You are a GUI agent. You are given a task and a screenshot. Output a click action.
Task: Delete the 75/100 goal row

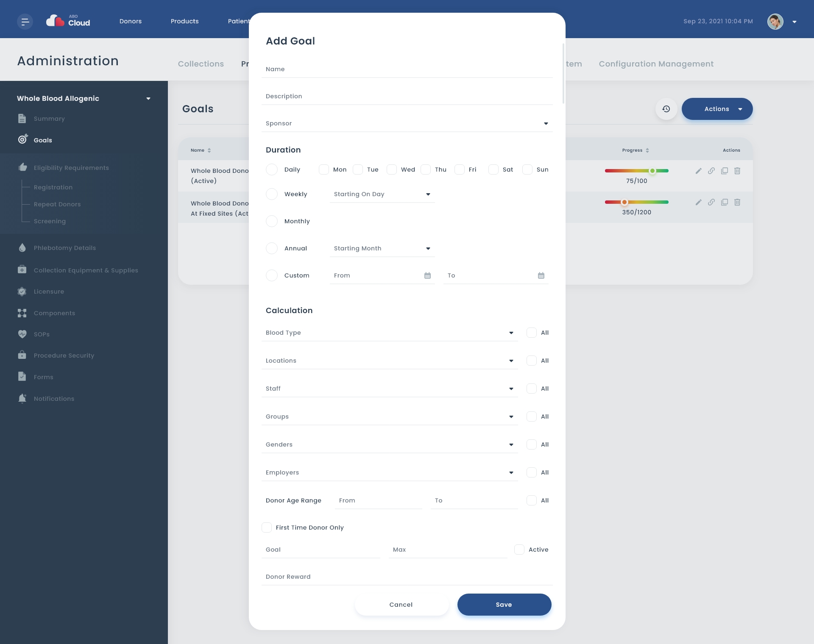tap(737, 171)
